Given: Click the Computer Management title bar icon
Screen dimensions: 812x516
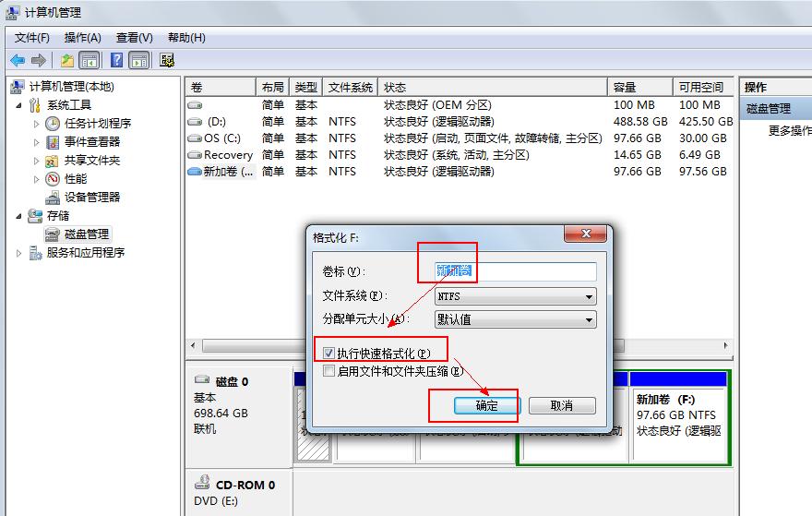Looking at the screenshot, I should pyautogui.click(x=12, y=12).
